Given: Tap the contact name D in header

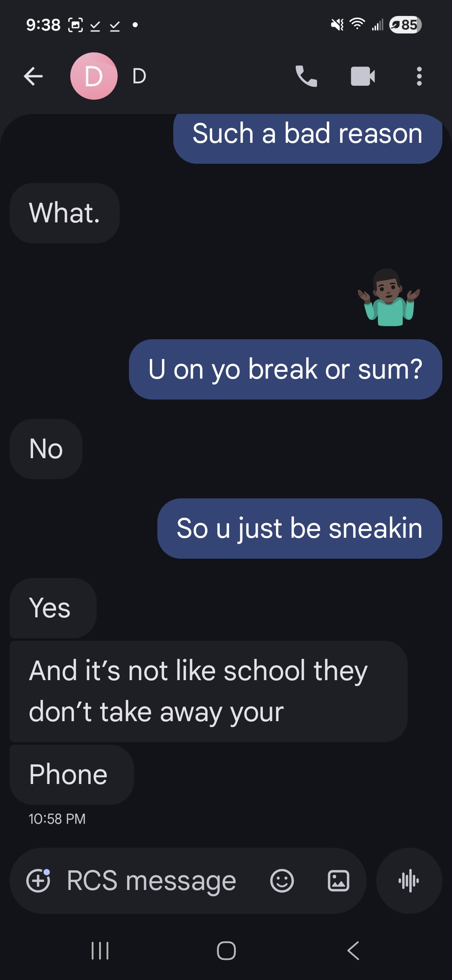Looking at the screenshot, I should (139, 76).
